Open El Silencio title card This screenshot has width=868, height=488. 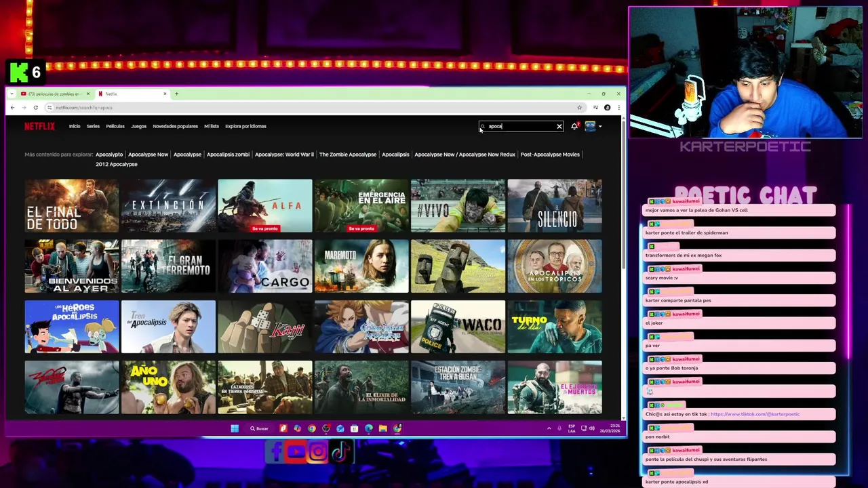click(555, 205)
